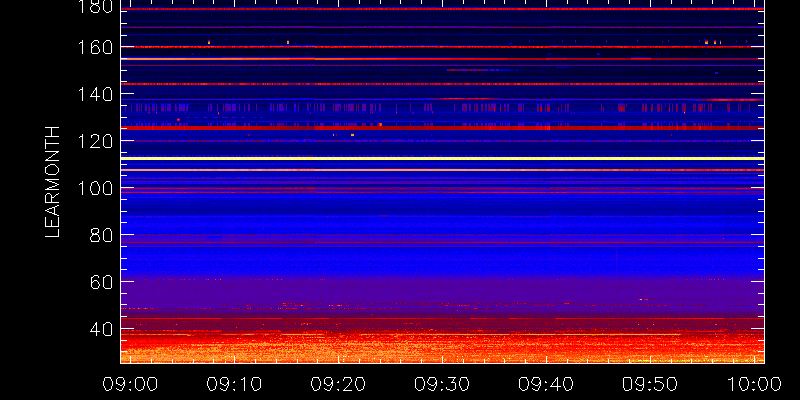Click the 09:30 time axis label
The height and width of the screenshot is (400, 800).
point(442,384)
